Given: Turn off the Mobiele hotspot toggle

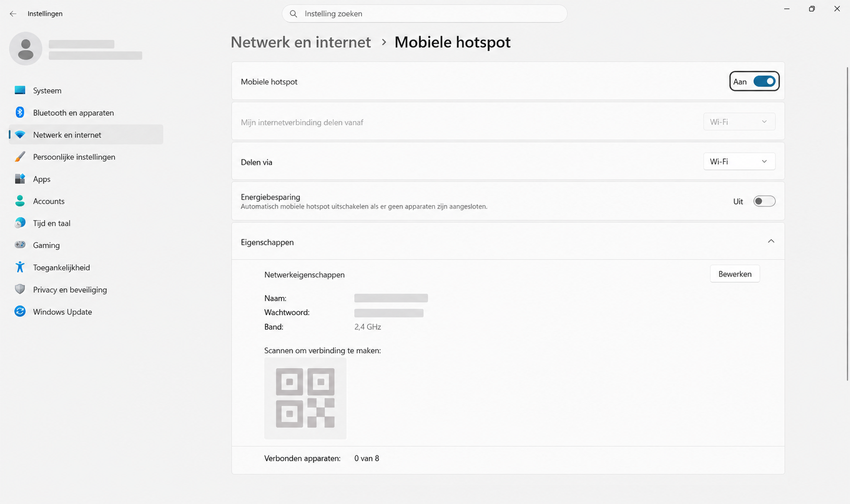Looking at the screenshot, I should coord(764,81).
